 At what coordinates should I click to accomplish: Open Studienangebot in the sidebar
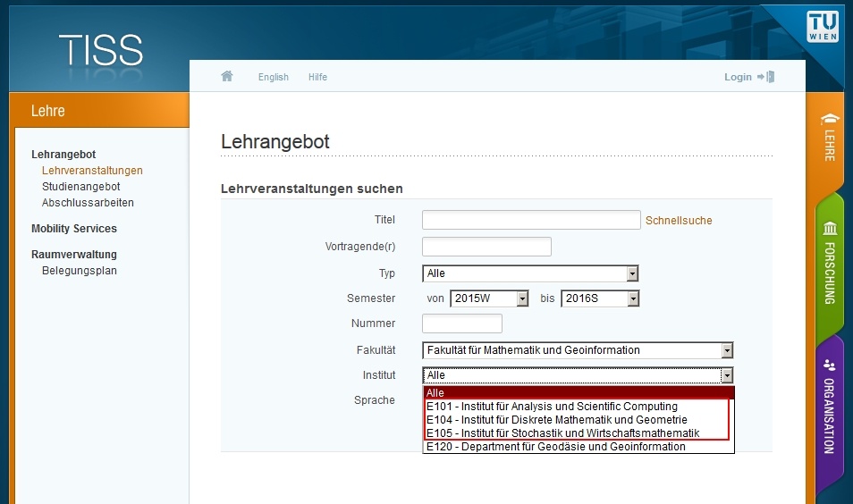pos(80,187)
